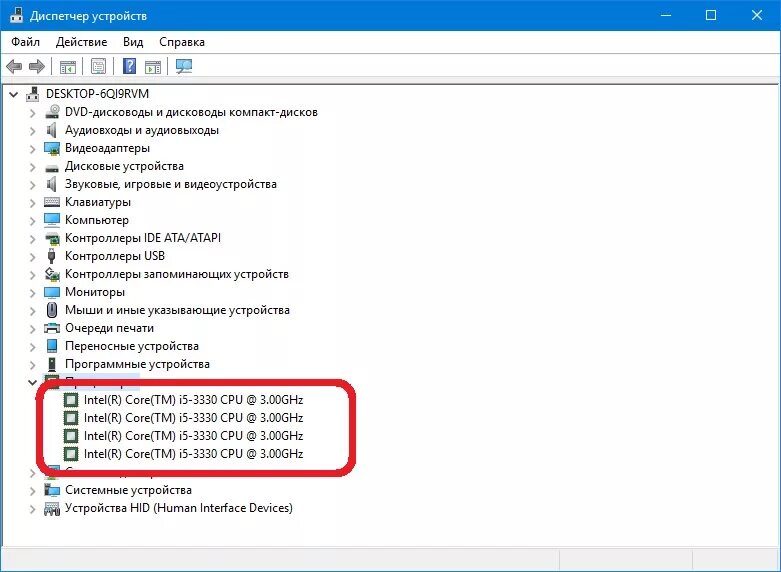
Task: Expand the Системные устройства category chevron
Action: [x=32, y=491]
